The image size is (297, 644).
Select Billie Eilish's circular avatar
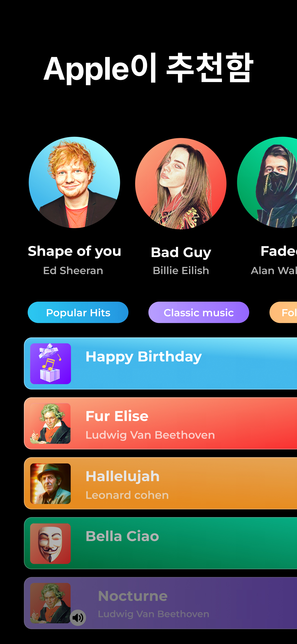[x=181, y=184]
